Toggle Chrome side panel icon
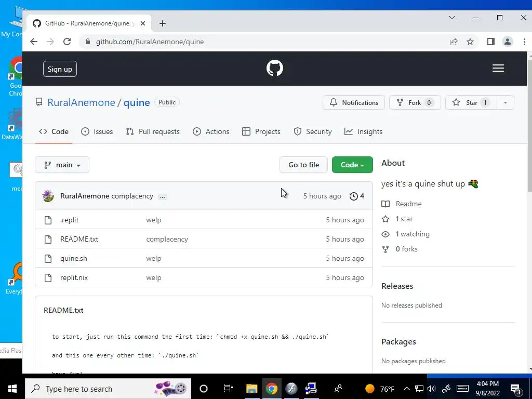The width and height of the screenshot is (532, 399). point(490,42)
